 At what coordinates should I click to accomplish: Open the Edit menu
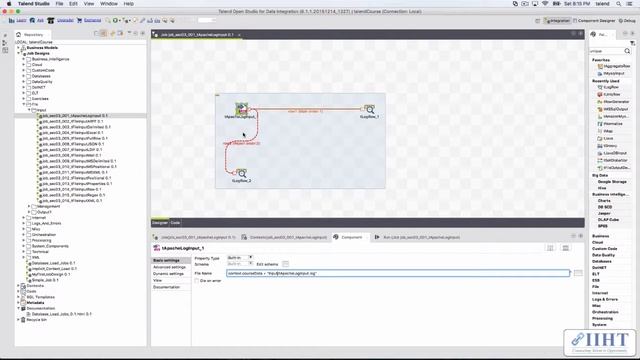click(73, 4)
